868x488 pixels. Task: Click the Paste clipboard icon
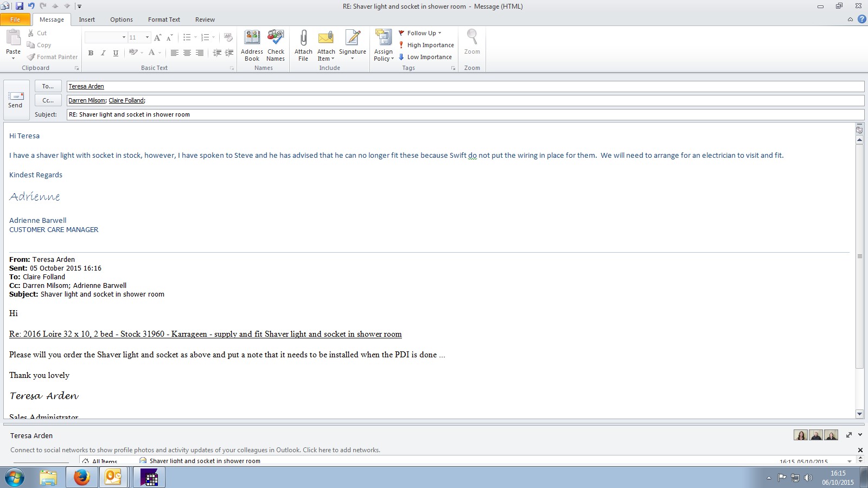tap(13, 38)
